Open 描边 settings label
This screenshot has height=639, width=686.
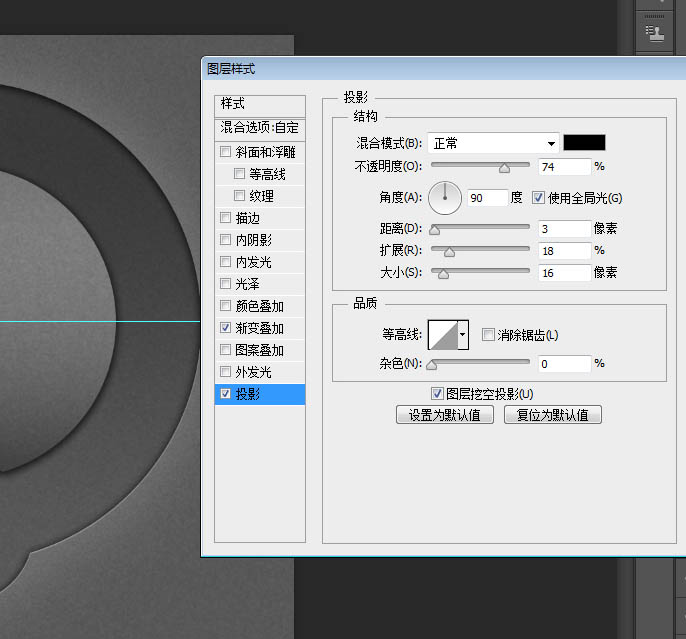[248, 218]
